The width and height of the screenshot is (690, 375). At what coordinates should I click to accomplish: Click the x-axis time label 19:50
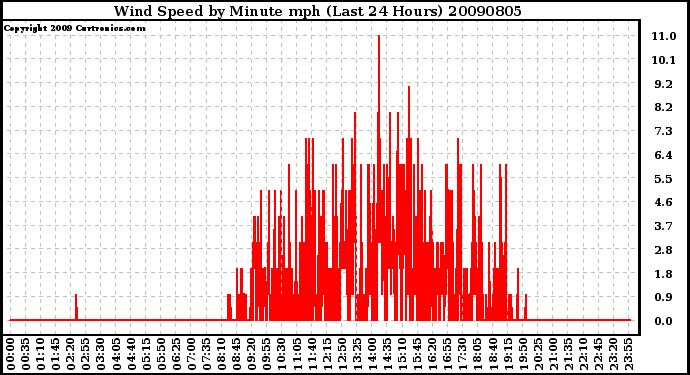(522, 354)
